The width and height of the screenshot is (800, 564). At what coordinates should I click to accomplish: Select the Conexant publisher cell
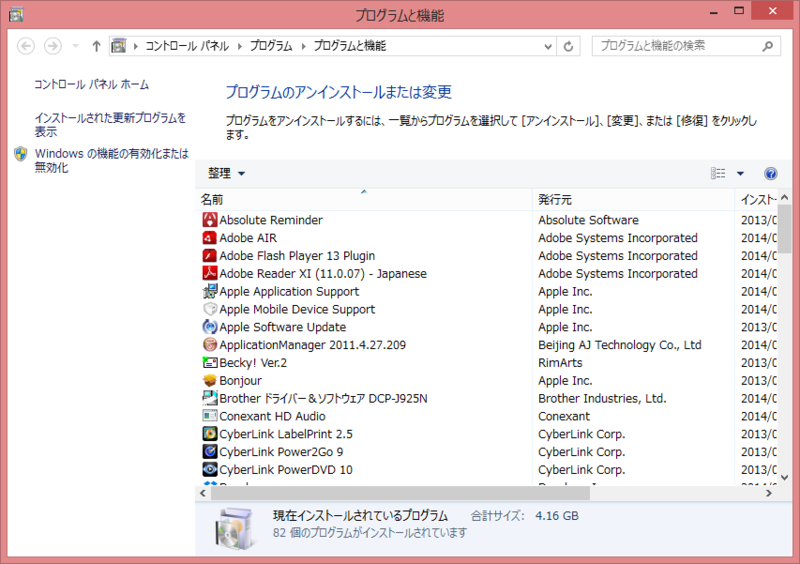564,416
